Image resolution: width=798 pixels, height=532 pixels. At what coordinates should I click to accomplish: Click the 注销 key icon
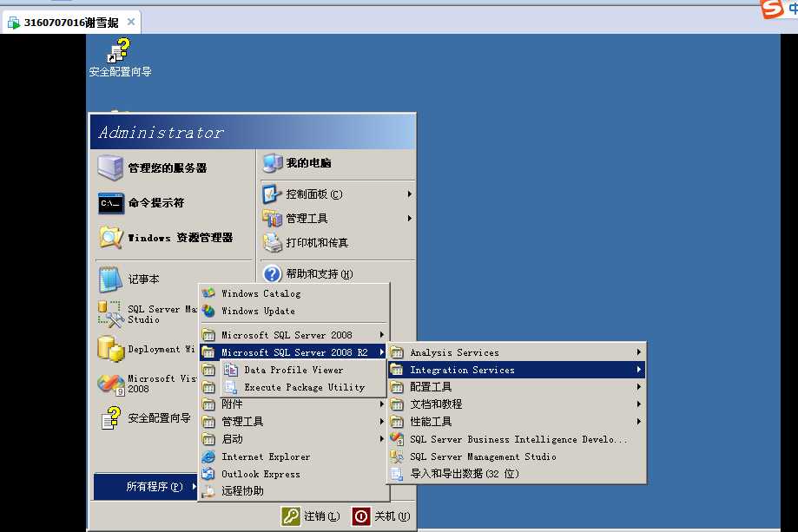coord(291,516)
